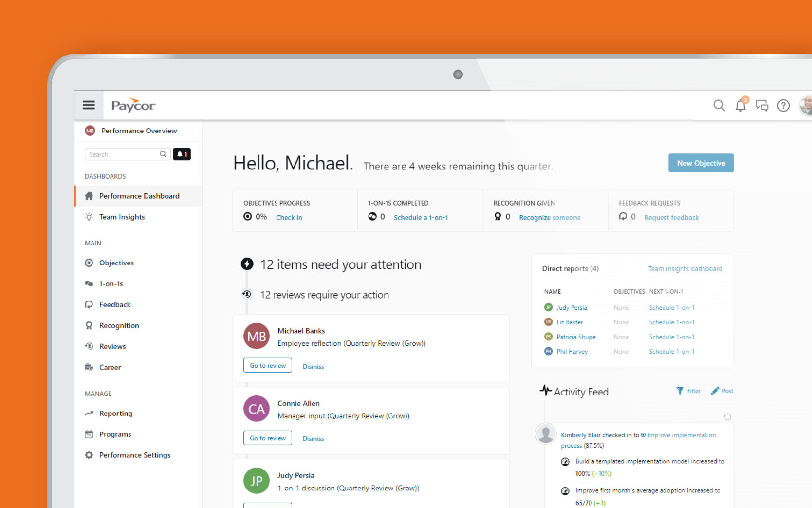
Task: Open Judy Persia in Direct reports
Action: [x=572, y=308]
